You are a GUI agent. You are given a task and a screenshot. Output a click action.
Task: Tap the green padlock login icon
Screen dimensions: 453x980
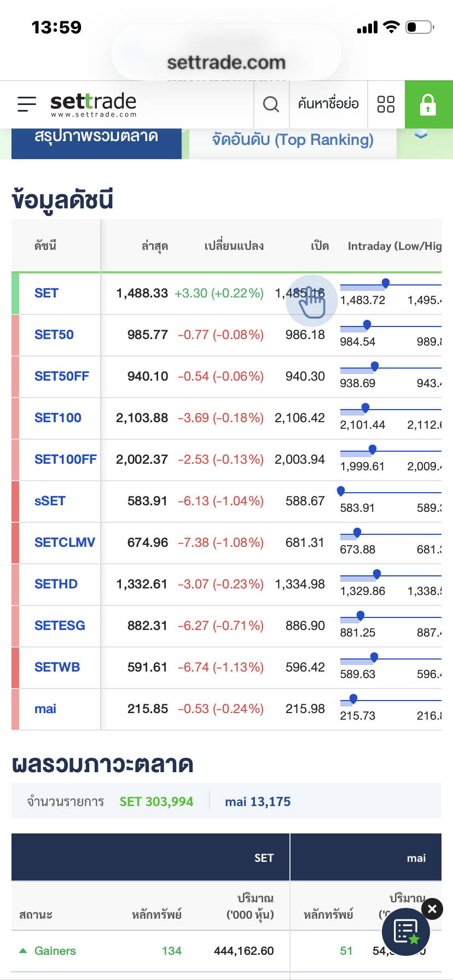coord(428,104)
